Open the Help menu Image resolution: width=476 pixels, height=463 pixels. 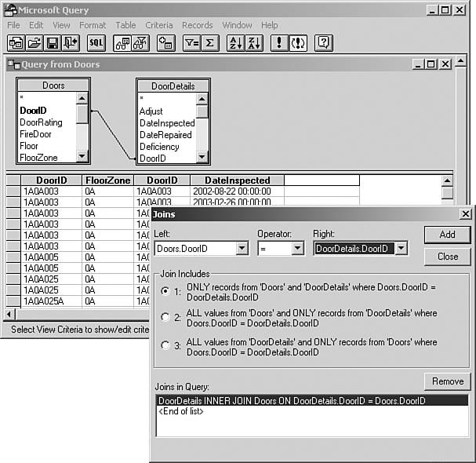pos(270,25)
